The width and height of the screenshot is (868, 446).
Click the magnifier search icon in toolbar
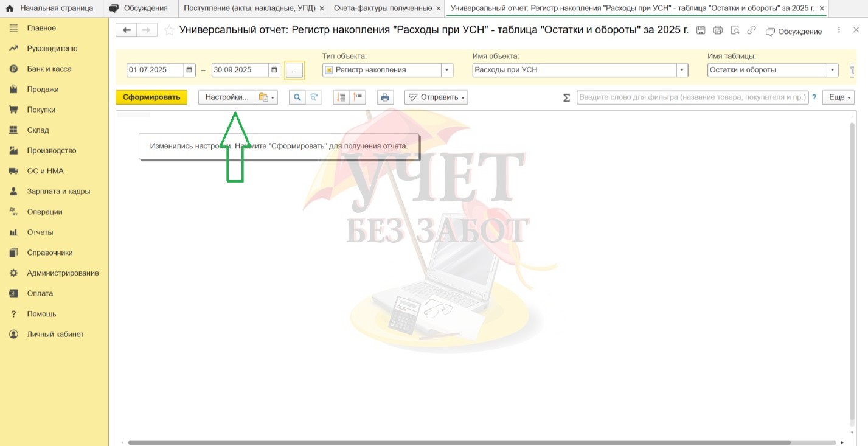[297, 97]
